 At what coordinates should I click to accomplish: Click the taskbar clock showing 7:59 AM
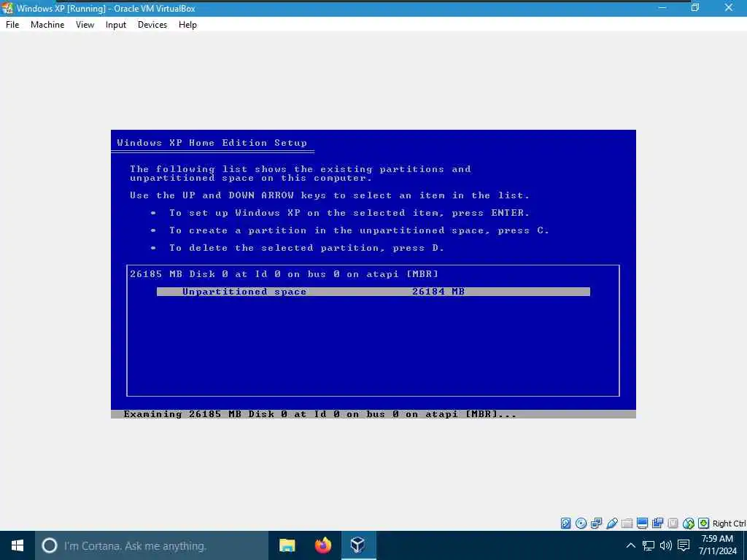click(x=718, y=545)
